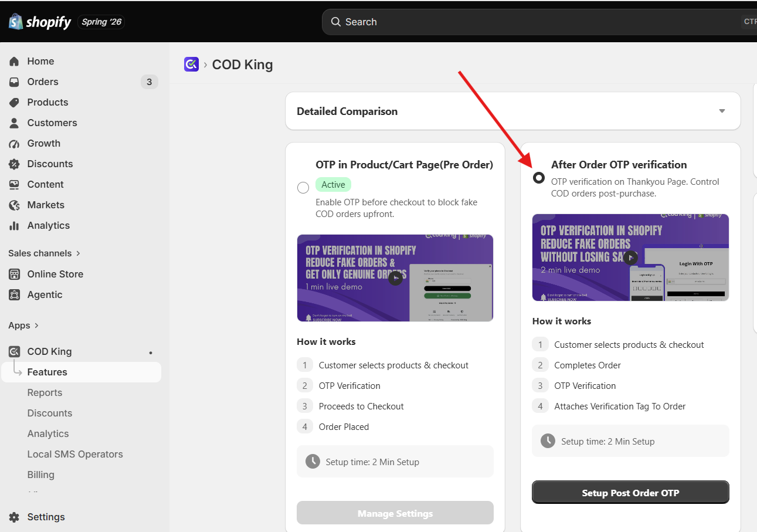
Task: Click the 'Order Placed' step text
Action: pos(344,426)
